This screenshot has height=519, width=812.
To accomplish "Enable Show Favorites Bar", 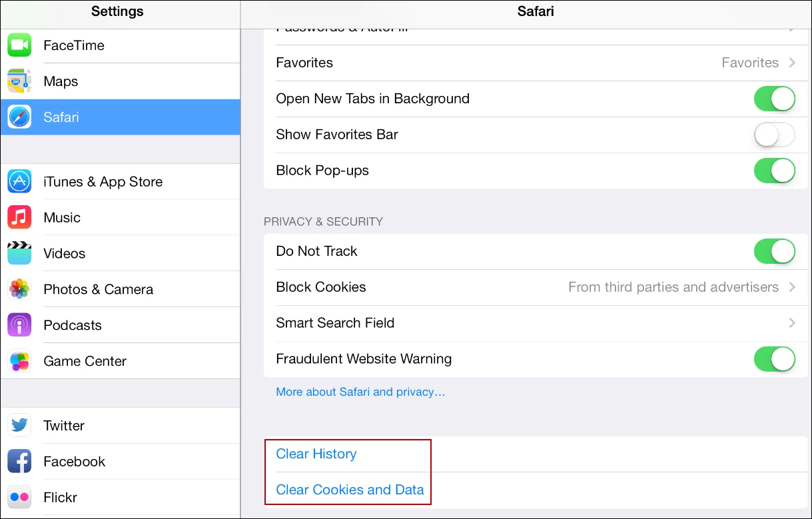I will coord(774,135).
